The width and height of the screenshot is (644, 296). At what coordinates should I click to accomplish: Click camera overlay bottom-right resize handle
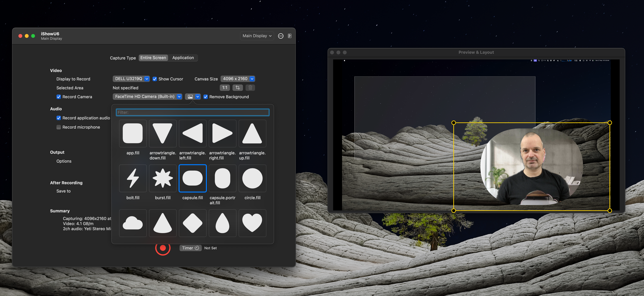click(x=609, y=211)
